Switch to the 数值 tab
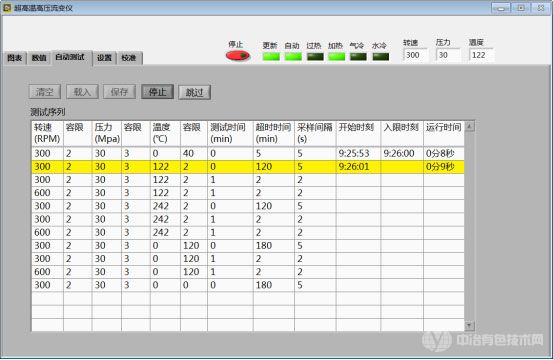 tap(39, 58)
